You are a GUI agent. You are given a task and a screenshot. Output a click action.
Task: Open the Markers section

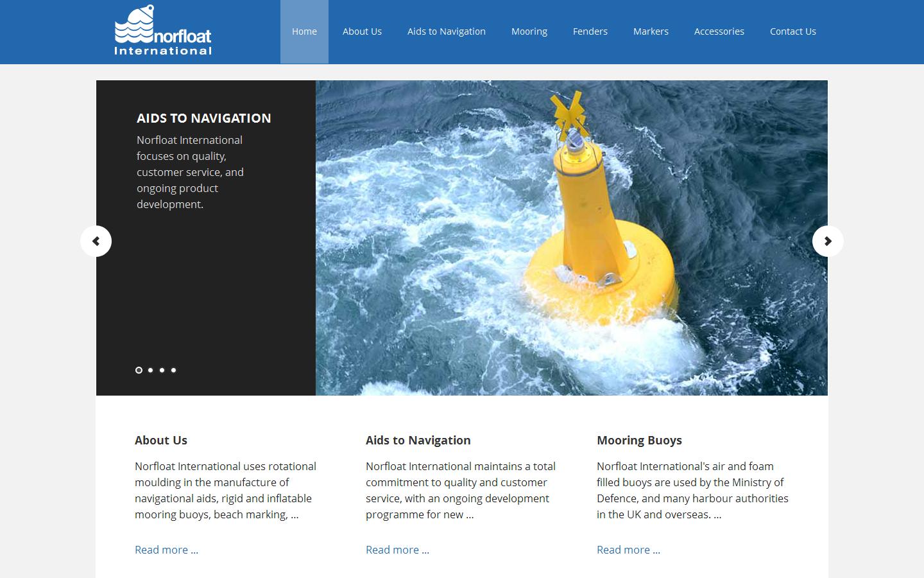click(x=651, y=31)
